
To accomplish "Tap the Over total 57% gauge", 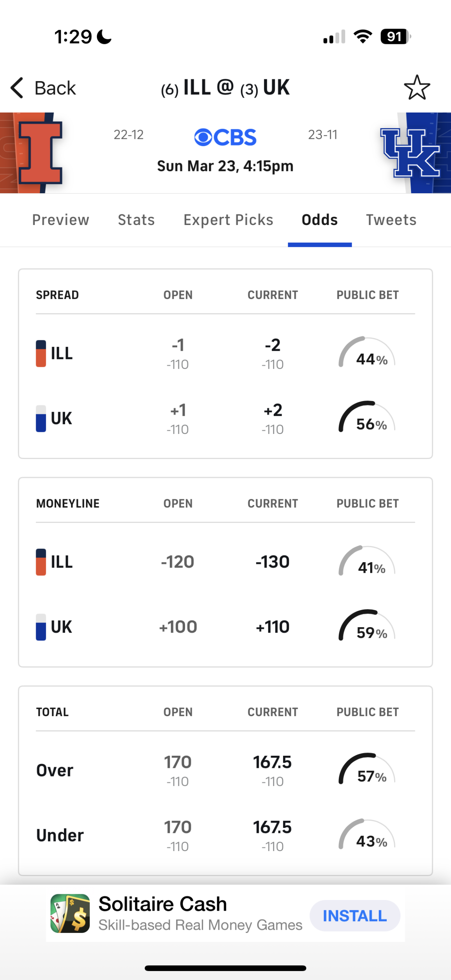I will tap(367, 770).
